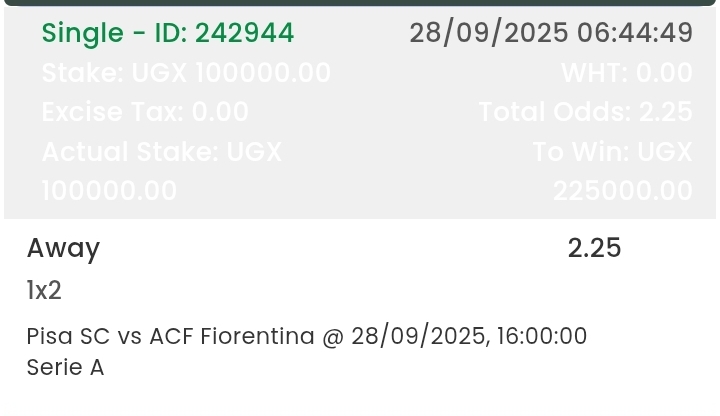
Task: Click the word Single in the header
Action: pyautogui.click(x=84, y=33)
